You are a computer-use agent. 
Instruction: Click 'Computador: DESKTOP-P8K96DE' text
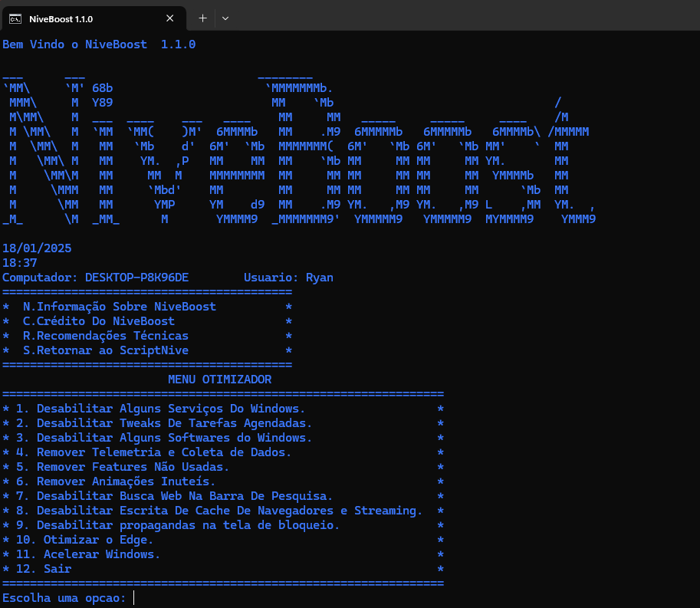[96, 278]
